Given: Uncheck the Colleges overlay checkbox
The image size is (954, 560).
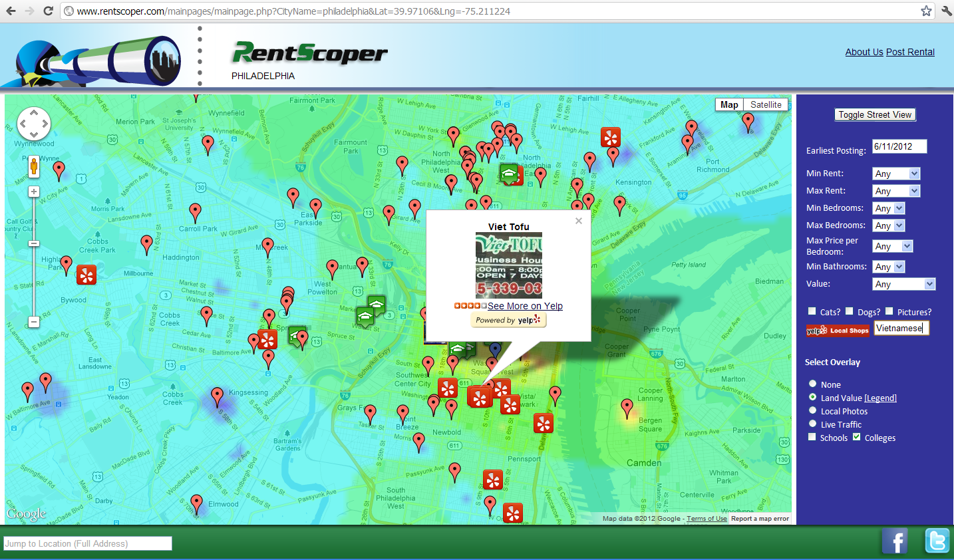Looking at the screenshot, I should click(856, 437).
